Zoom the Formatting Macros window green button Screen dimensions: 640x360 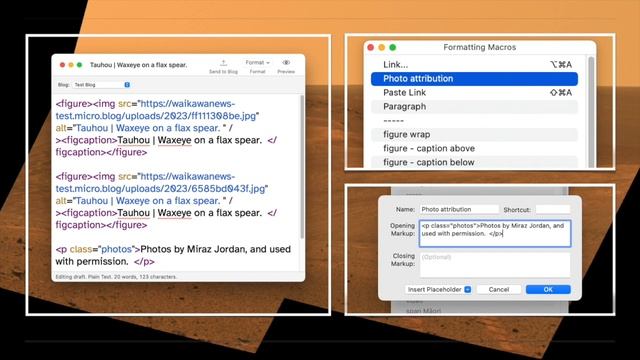393,47
